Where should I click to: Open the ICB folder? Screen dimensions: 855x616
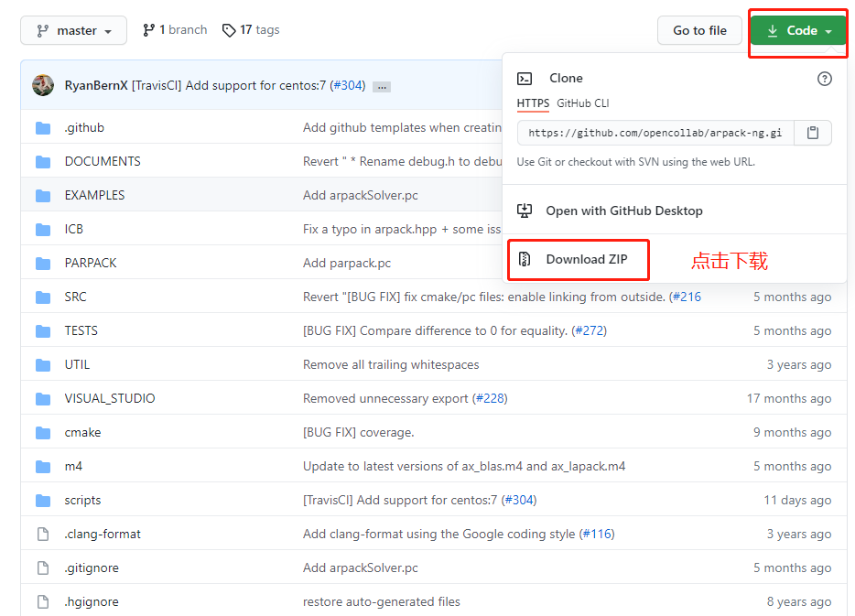click(73, 229)
